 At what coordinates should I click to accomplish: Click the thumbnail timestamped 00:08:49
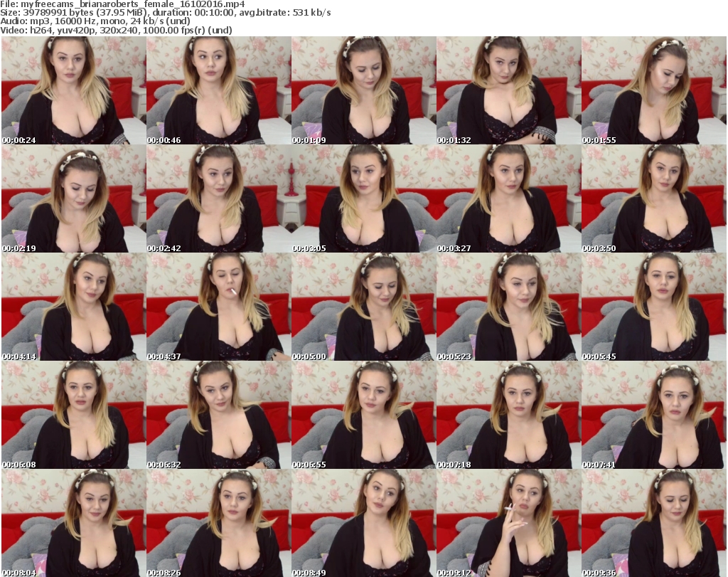coord(363,523)
